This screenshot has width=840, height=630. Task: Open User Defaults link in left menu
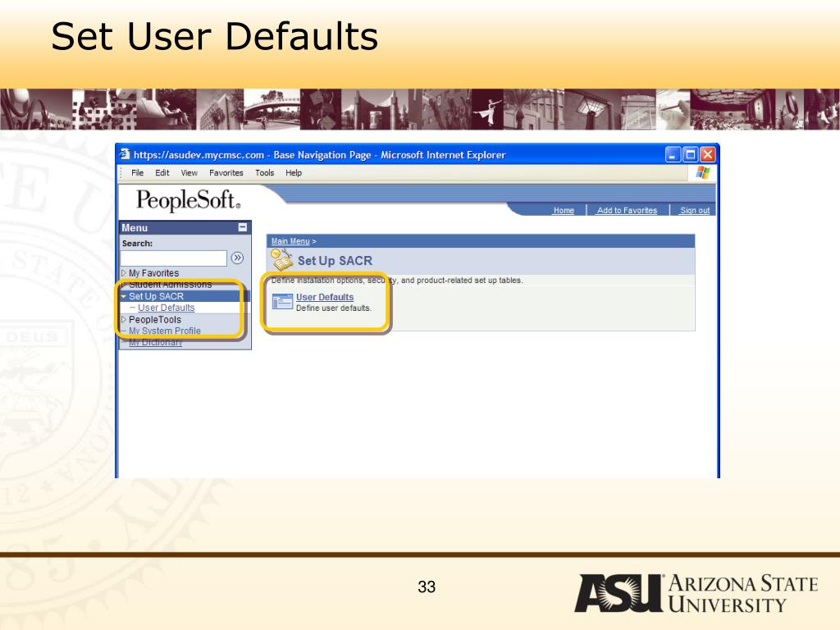click(x=166, y=308)
